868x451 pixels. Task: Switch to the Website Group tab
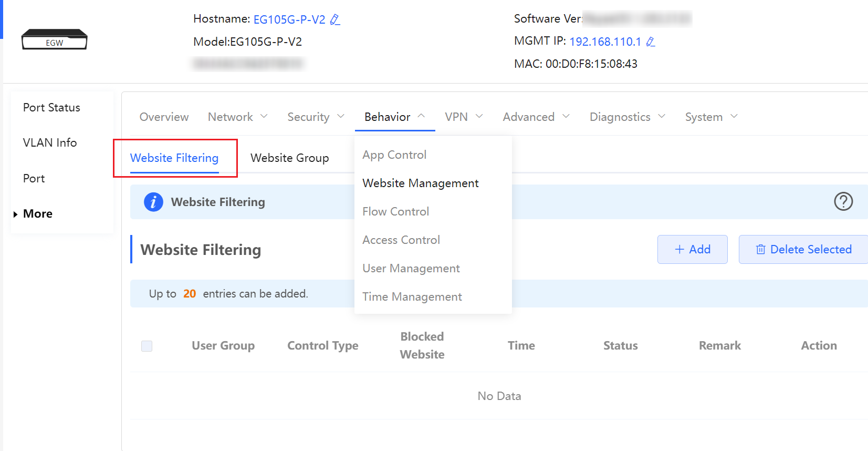289,158
